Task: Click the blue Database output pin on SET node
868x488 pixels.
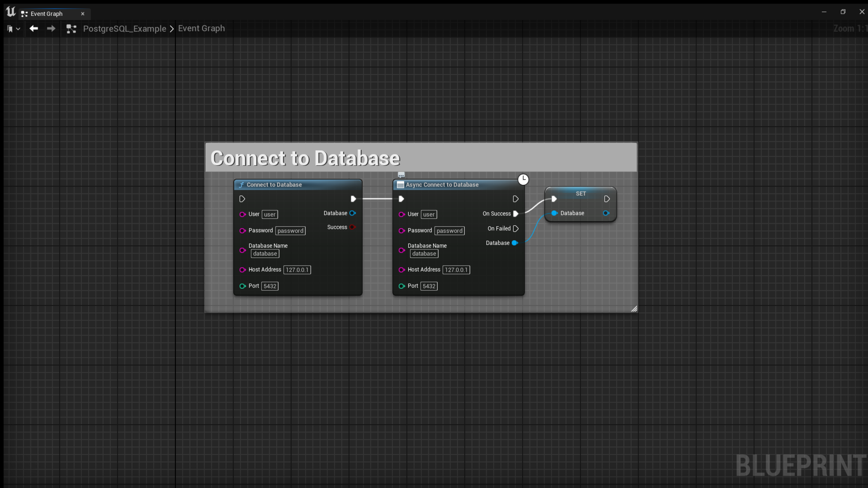Action: pos(606,213)
